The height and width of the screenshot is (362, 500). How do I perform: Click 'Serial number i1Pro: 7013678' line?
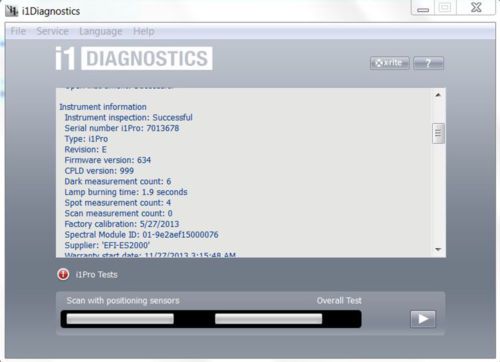[x=122, y=128]
